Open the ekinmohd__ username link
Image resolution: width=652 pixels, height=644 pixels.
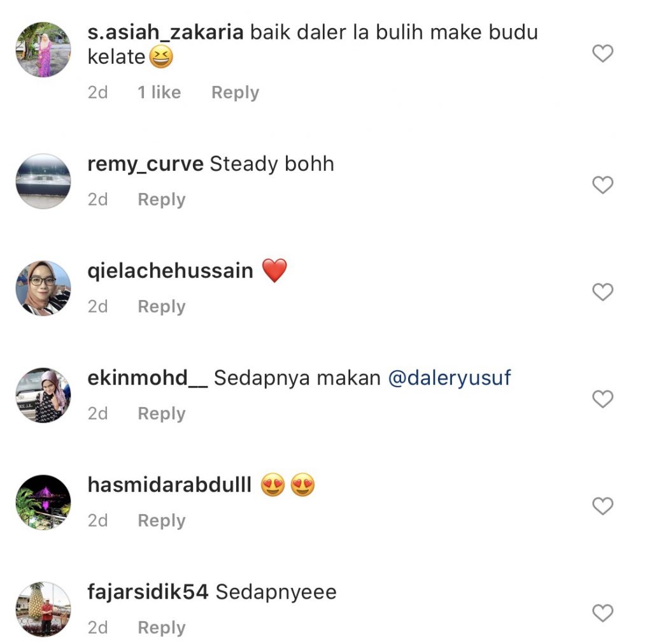coord(147,378)
